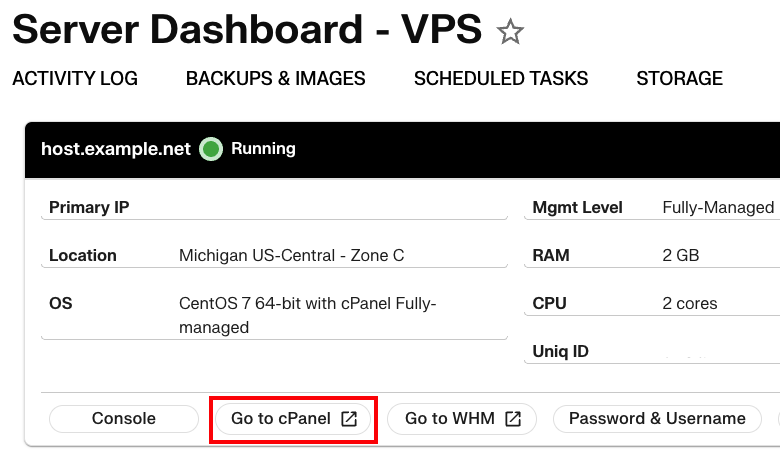Click the Uniq ID field label

click(x=563, y=352)
